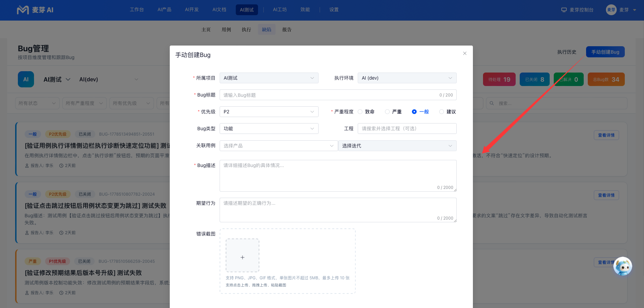Open the 设置 menu
Image resolution: width=644 pixels, height=308 pixels.
(334, 10)
